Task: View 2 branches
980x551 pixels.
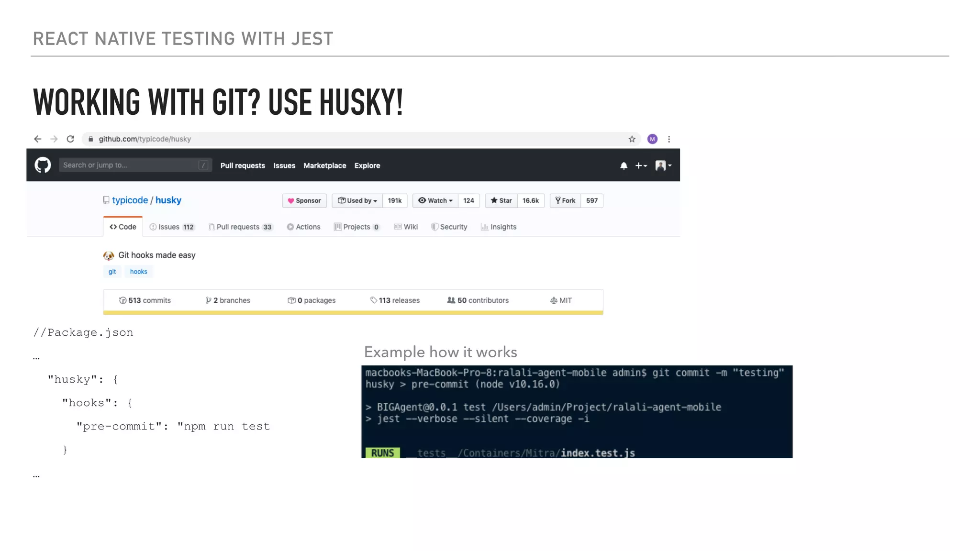Action: pyautogui.click(x=228, y=300)
